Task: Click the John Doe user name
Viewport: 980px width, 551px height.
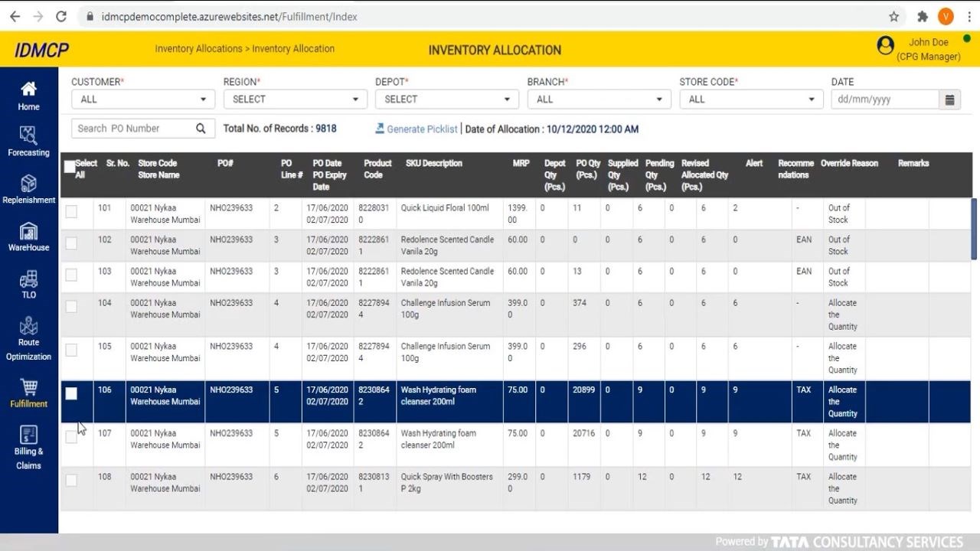Action: point(929,43)
